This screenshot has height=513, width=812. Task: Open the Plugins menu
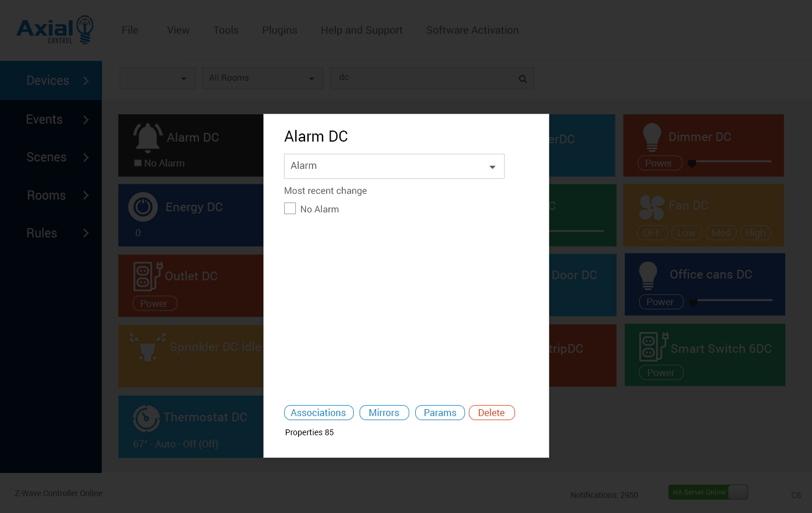point(280,30)
